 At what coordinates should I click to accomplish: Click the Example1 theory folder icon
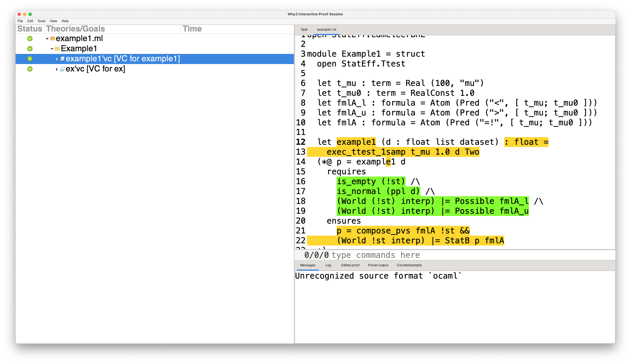coord(58,49)
